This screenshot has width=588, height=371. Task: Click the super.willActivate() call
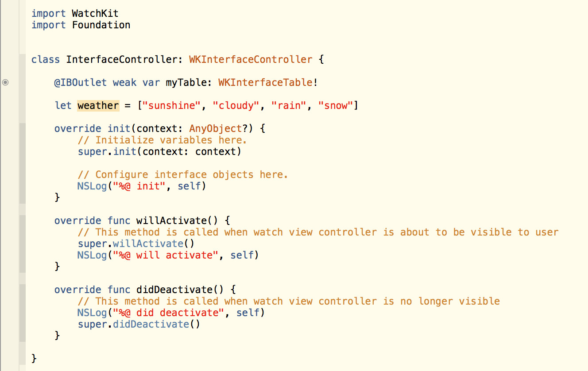tap(136, 243)
